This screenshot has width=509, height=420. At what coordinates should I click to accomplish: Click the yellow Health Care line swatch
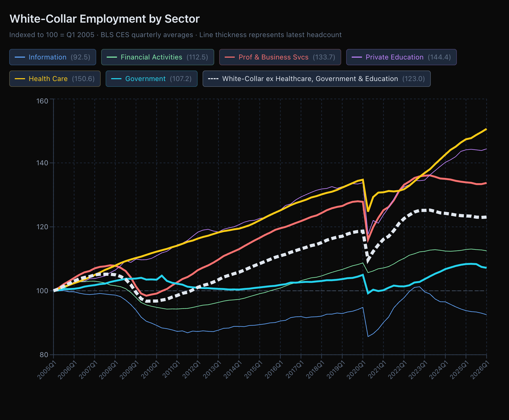20,79
